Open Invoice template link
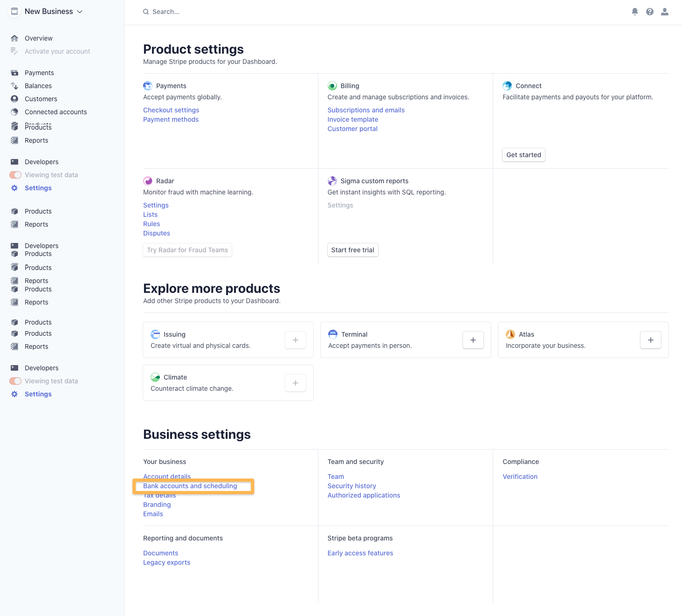682x616 pixels. click(x=353, y=119)
